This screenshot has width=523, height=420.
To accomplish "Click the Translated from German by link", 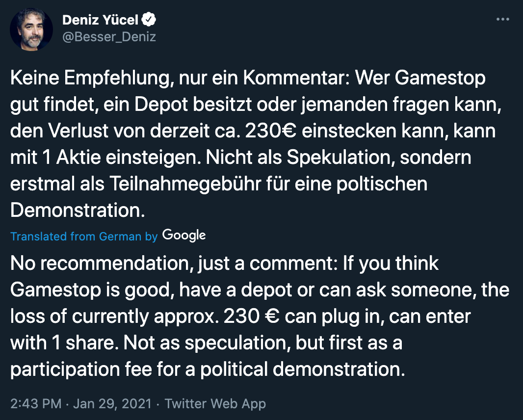I will coord(84,236).
